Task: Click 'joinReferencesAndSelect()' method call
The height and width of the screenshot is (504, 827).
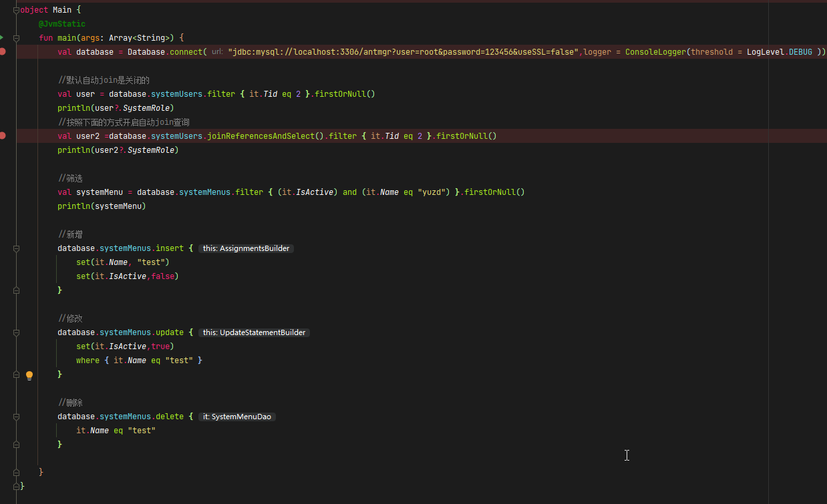Action: [x=265, y=136]
